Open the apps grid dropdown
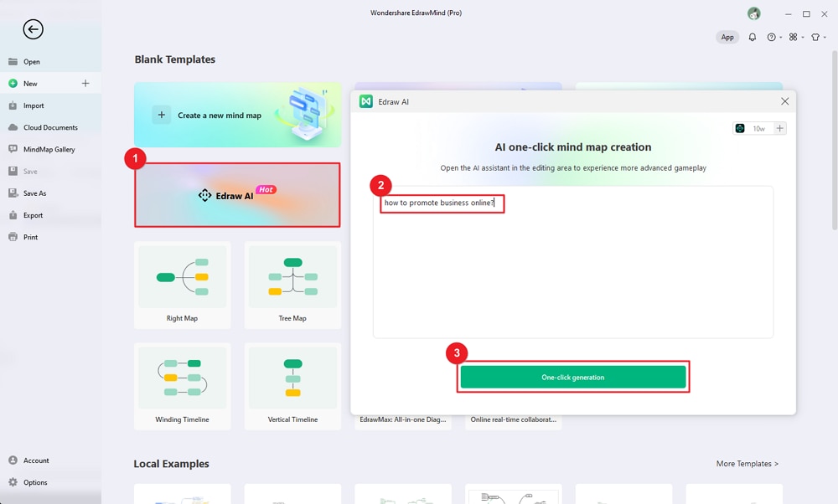 coord(796,38)
